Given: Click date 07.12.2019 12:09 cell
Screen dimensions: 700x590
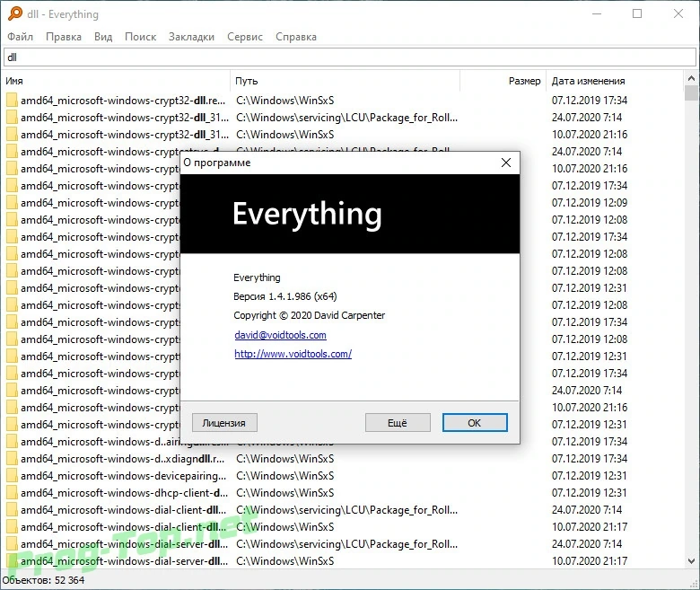Looking at the screenshot, I should pos(590,203).
